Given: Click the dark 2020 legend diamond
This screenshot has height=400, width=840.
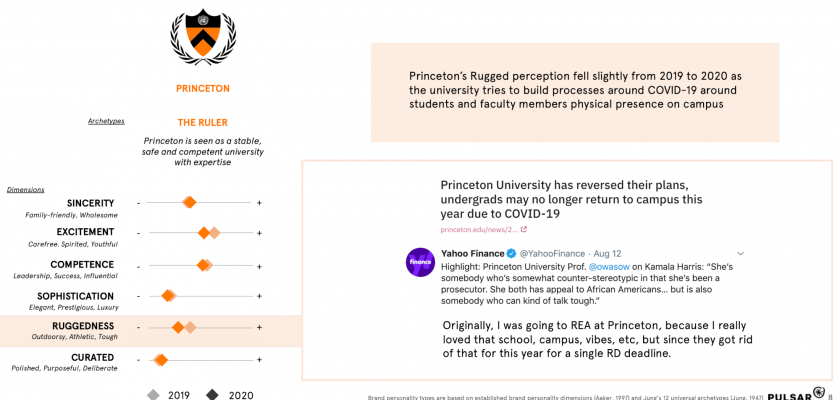Looking at the screenshot, I should pos(212,395).
